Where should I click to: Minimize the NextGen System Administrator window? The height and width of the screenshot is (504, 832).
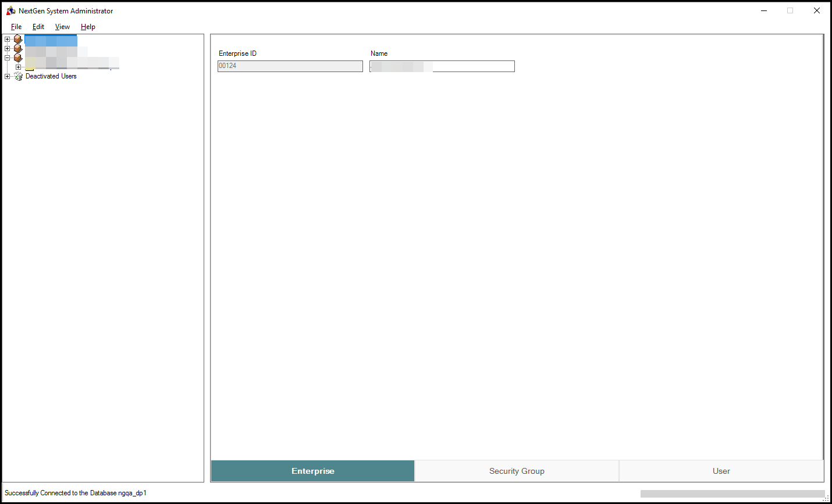[764, 10]
